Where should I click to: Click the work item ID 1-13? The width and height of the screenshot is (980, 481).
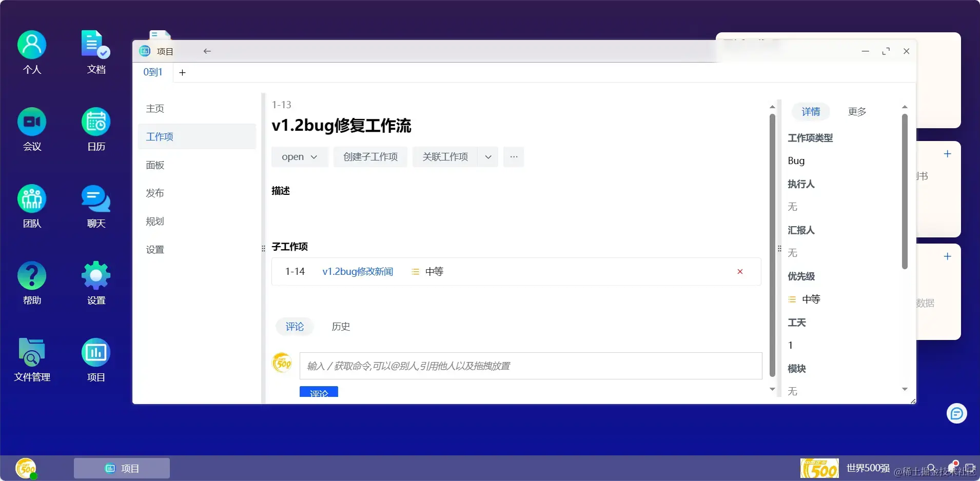tap(281, 105)
